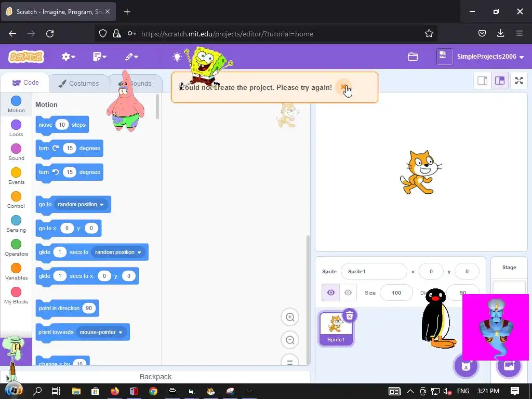The width and height of the screenshot is (532, 399).
Task: Open the settings gear menu
Action: point(68,57)
